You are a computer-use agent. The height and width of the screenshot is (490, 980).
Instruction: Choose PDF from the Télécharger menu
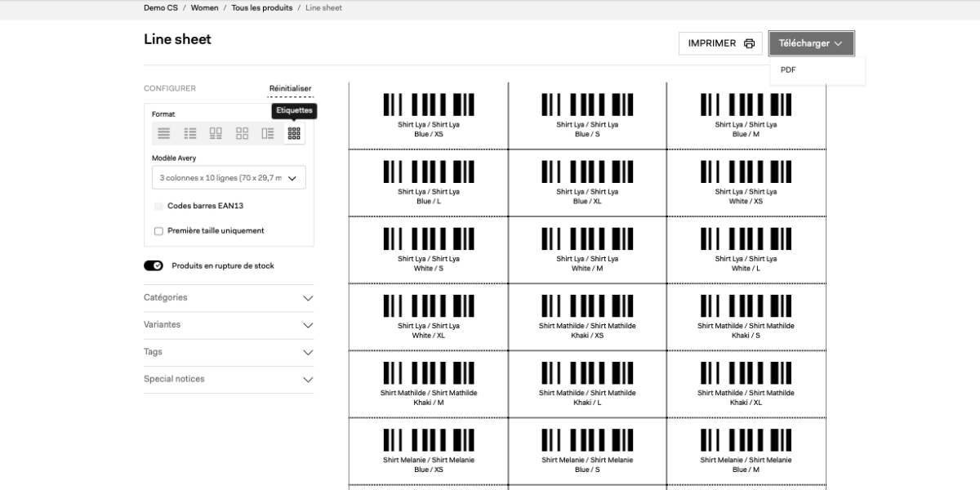(789, 70)
